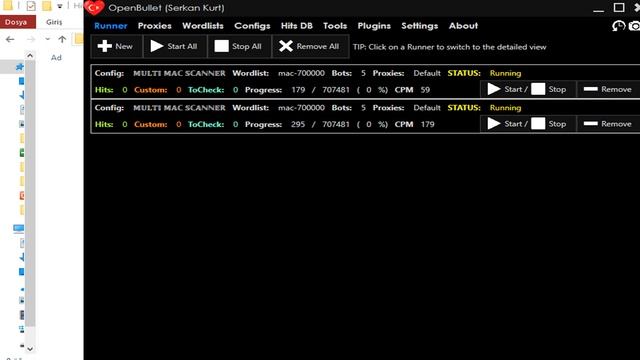This screenshot has height=360, width=640.
Task: Click the OpenBullet heart logo icon
Action: pos(95,8)
